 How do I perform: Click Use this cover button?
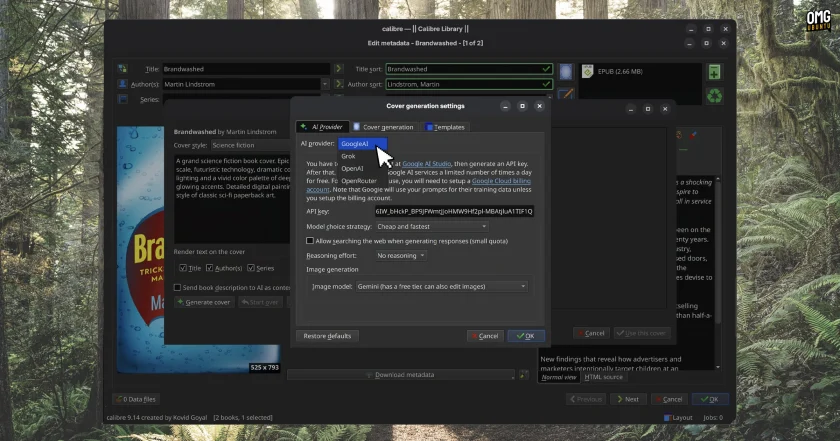[641, 333]
